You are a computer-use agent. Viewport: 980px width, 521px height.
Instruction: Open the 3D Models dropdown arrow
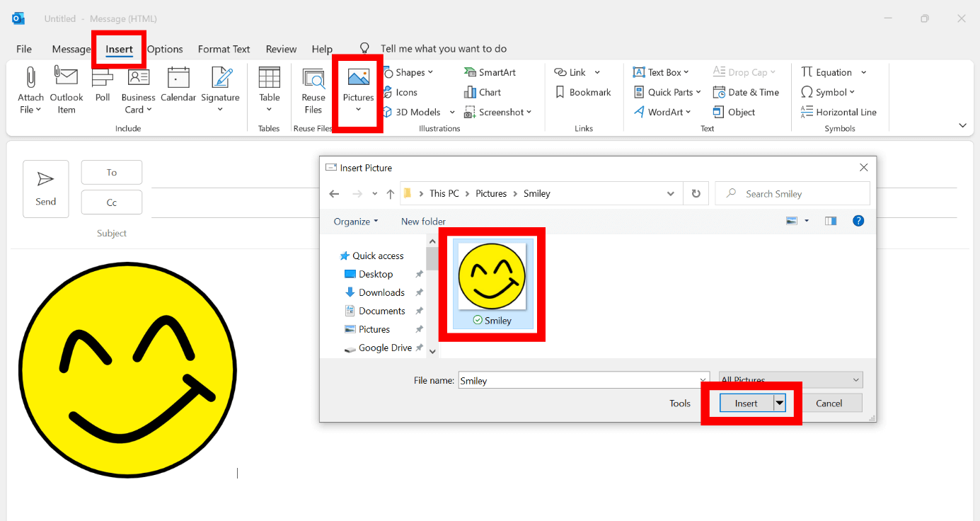[x=452, y=111]
